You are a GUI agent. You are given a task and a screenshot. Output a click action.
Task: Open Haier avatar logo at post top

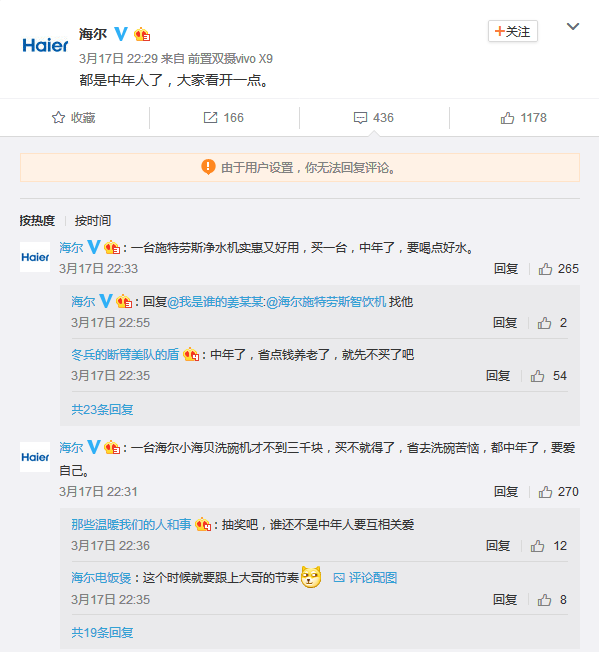(x=45, y=45)
